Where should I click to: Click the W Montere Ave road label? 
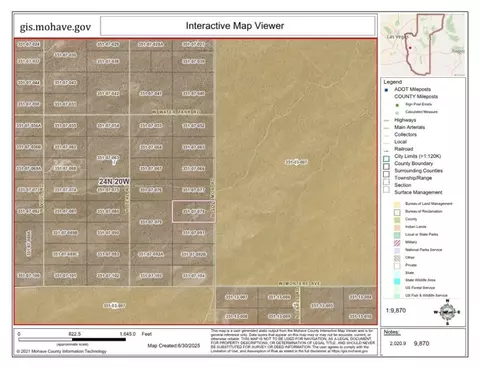tap(300, 283)
